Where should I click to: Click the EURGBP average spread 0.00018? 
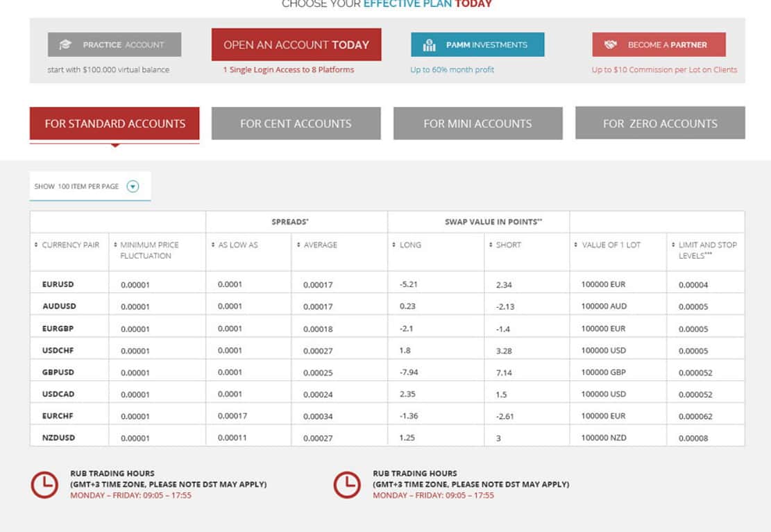(x=318, y=329)
